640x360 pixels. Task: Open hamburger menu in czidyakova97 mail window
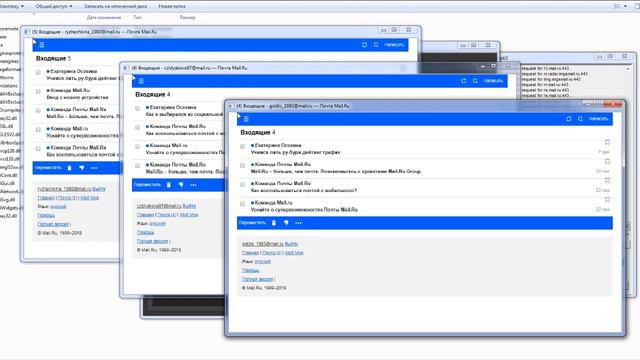click(141, 81)
